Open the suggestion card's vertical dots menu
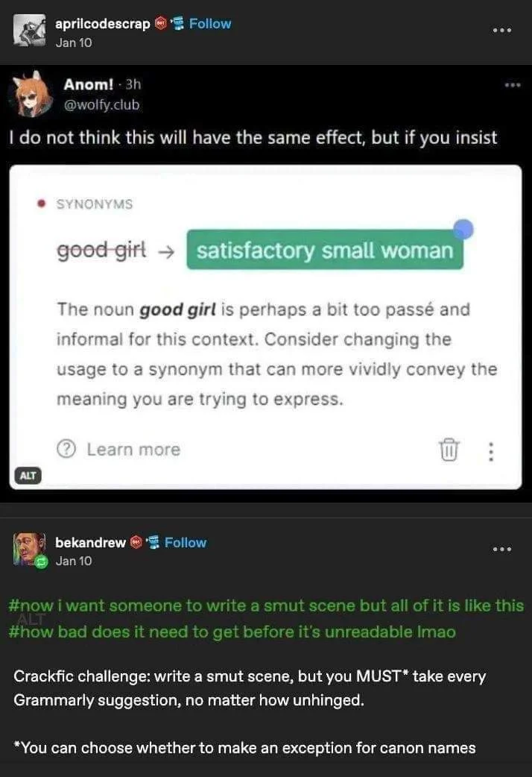 point(490,450)
